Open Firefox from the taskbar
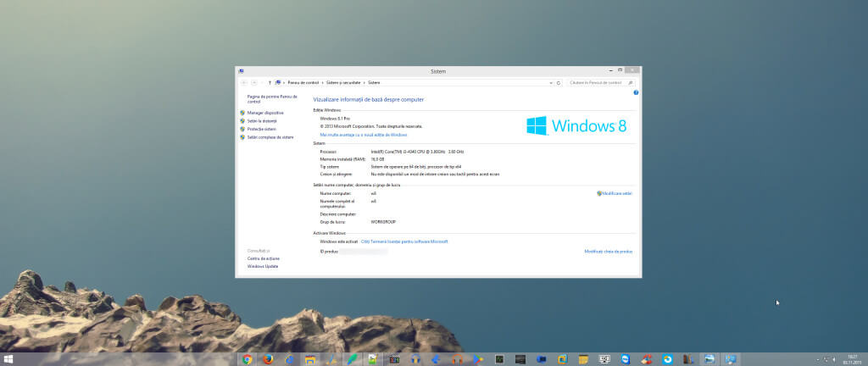Image resolution: width=868 pixels, height=366 pixels. pyautogui.click(x=267, y=359)
